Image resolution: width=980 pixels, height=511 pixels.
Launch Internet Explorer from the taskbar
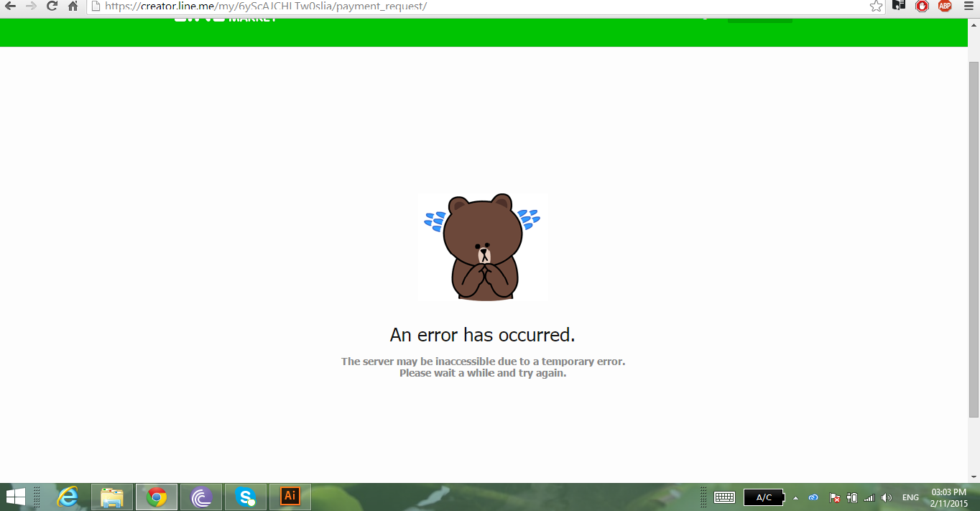(68, 497)
